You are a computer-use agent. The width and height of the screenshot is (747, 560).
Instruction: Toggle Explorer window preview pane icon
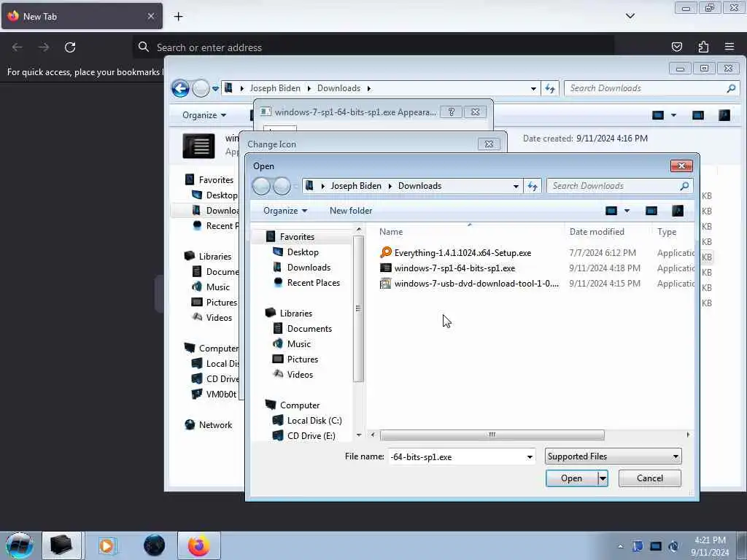[698, 115]
